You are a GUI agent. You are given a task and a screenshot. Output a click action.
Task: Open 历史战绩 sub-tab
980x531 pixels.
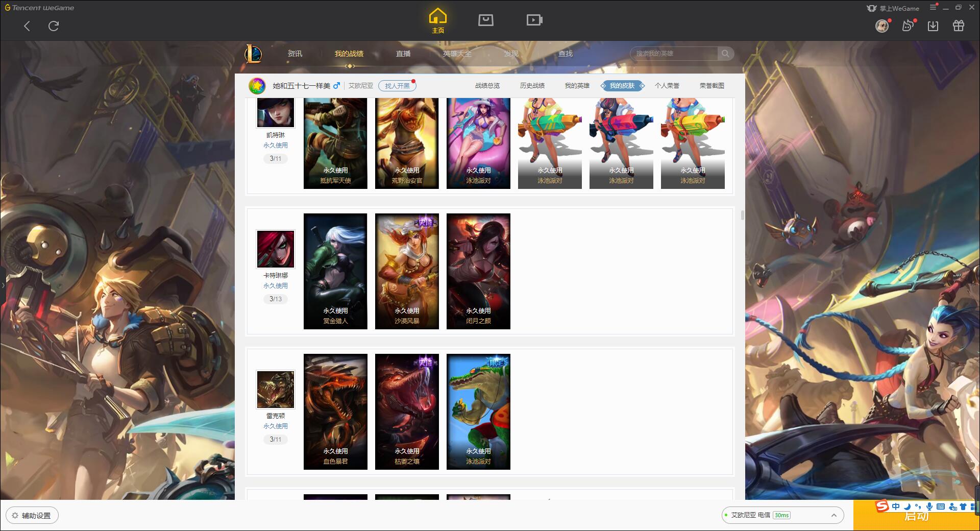532,86
